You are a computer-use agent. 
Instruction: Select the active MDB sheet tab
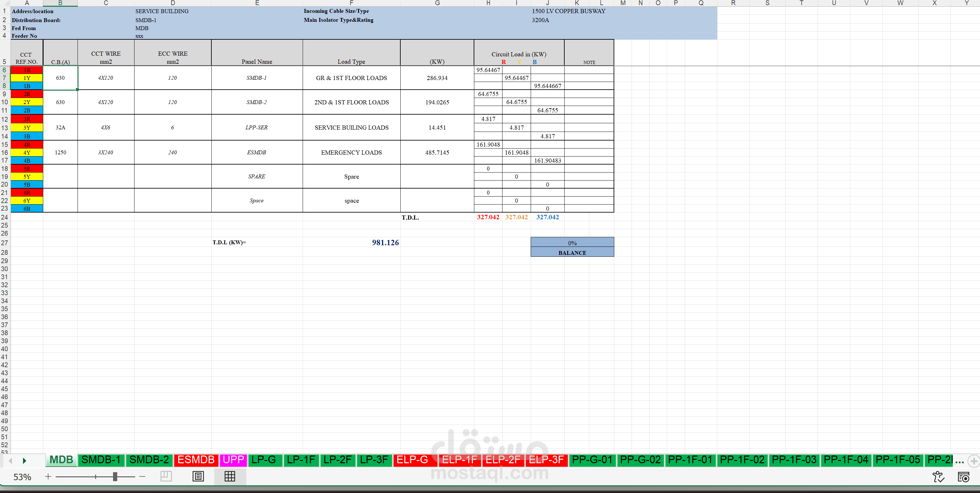61,460
